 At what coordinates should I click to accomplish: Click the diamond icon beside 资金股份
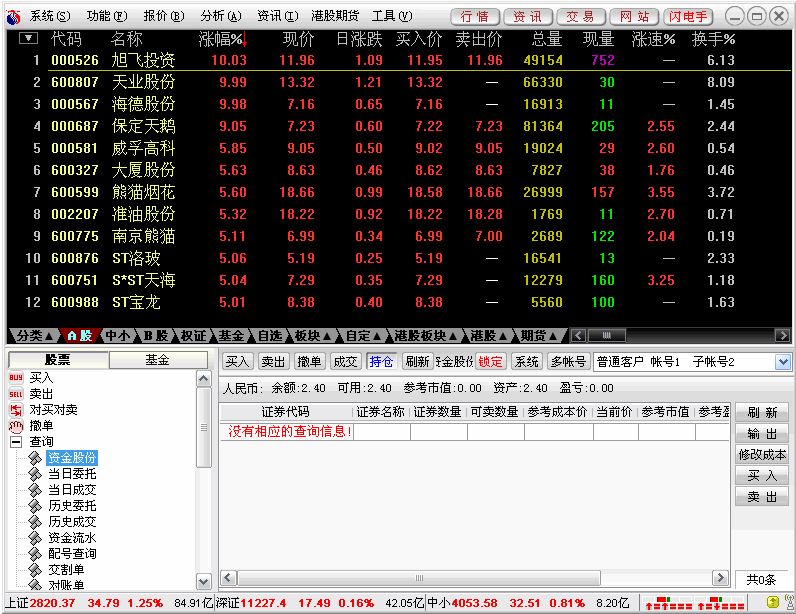tap(35, 458)
